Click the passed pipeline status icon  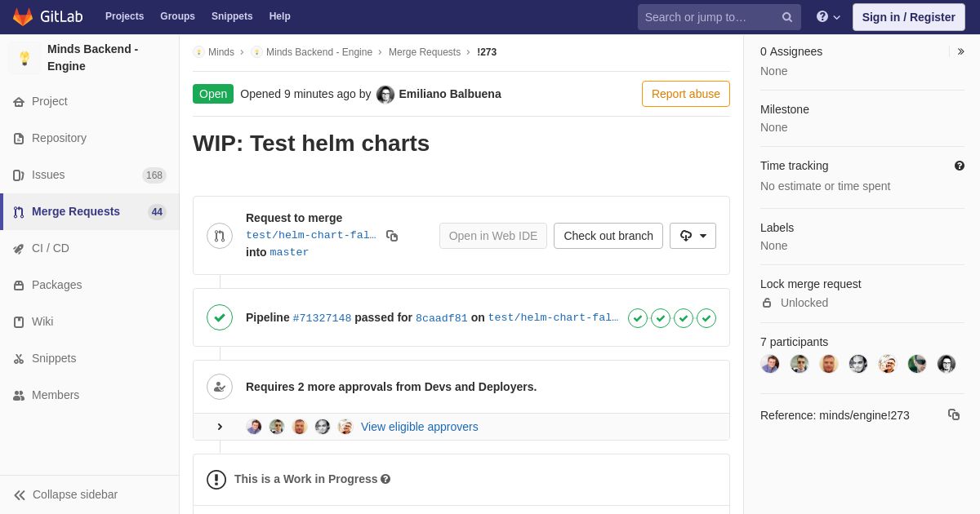coord(220,317)
